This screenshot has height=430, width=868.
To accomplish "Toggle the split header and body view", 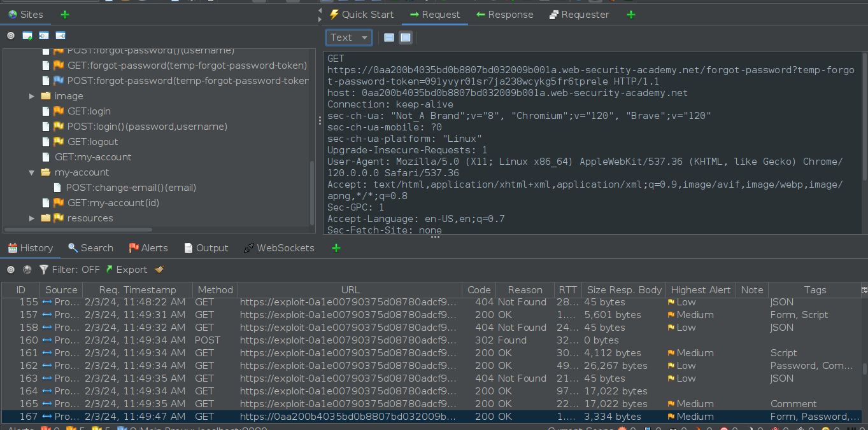I will click(x=389, y=38).
